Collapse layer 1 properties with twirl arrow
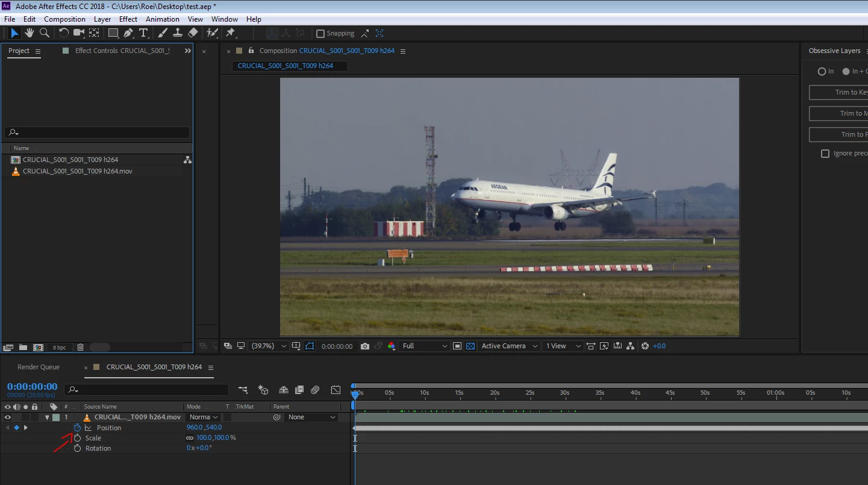 47,417
